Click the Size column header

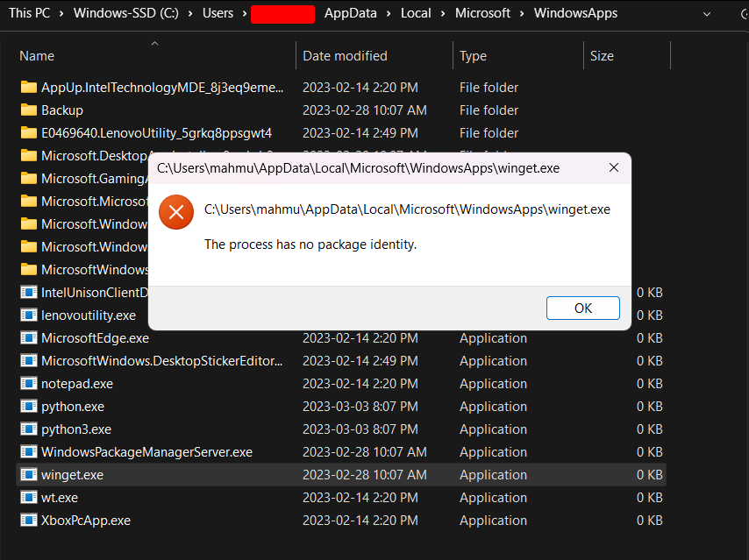(x=602, y=55)
